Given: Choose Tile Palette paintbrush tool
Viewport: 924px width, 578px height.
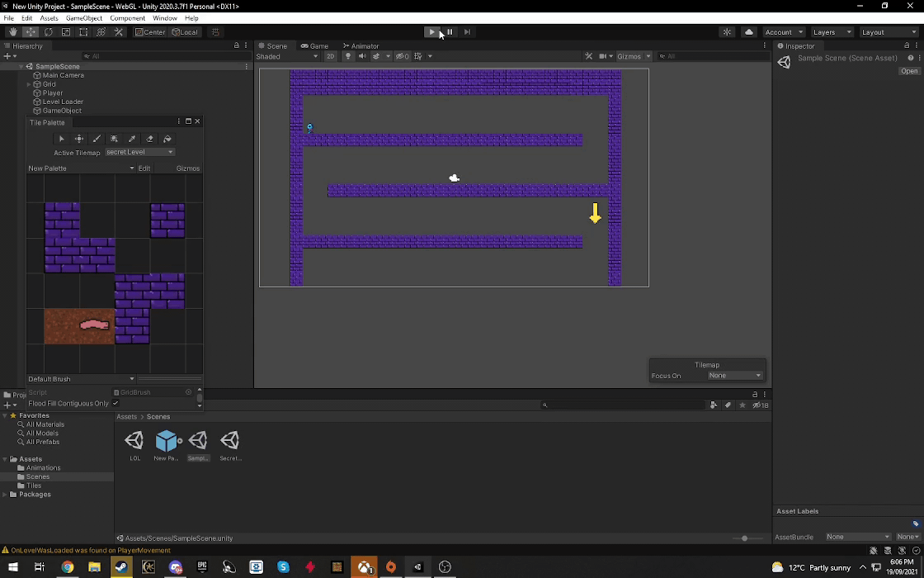Looking at the screenshot, I should 97,139.
